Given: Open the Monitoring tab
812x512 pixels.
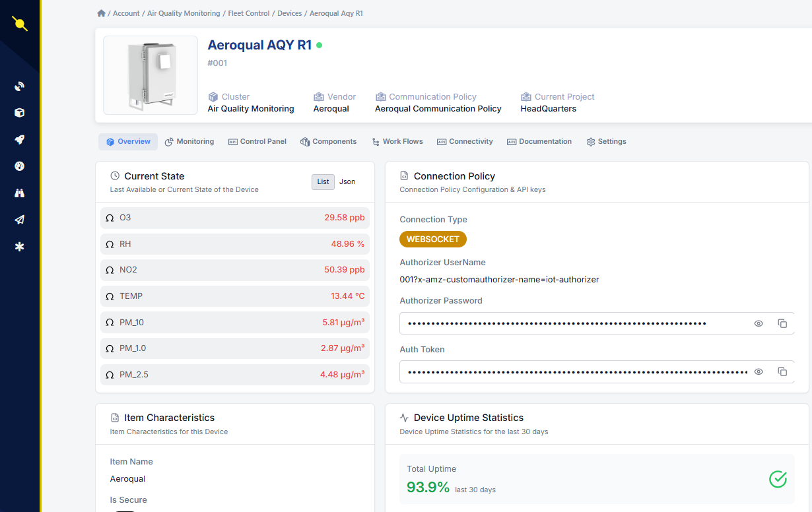Looking at the screenshot, I should click(189, 142).
